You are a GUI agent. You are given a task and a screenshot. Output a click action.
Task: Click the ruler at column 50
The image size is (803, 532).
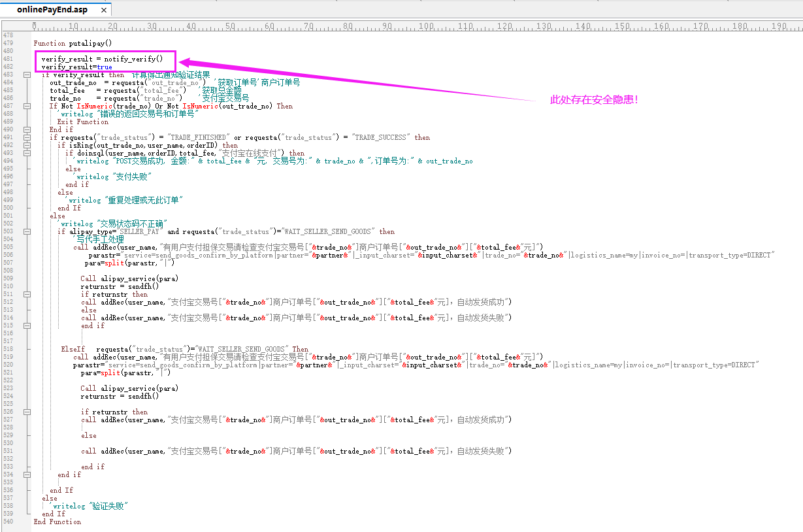tap(230, 26)
